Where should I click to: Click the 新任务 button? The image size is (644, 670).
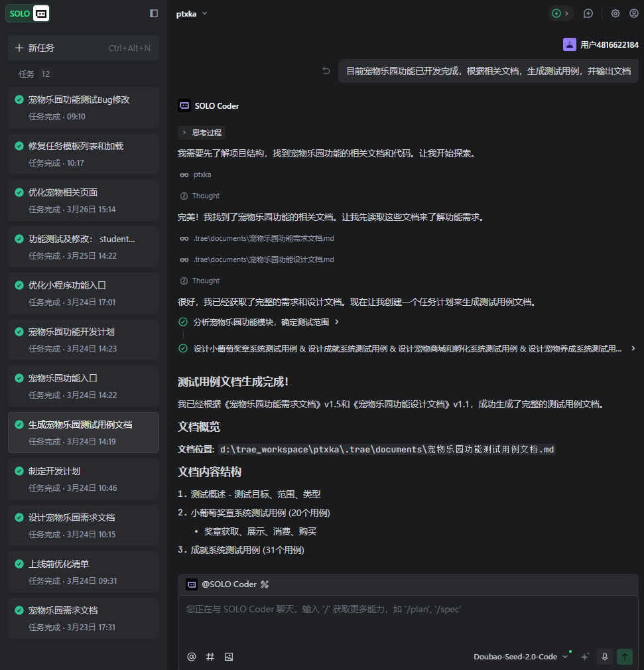[84, 48]
